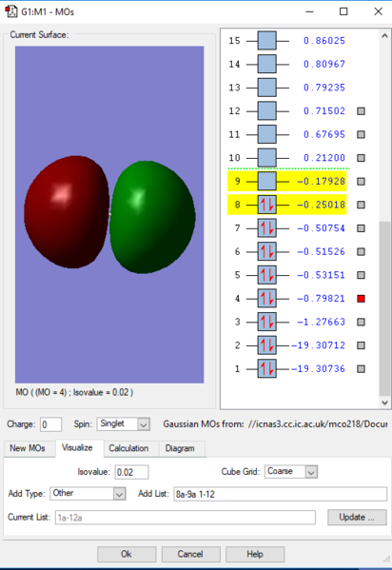The image size is (392, 570).
Task: Select the orbital box for MO 14
Action: click(267, 64)
